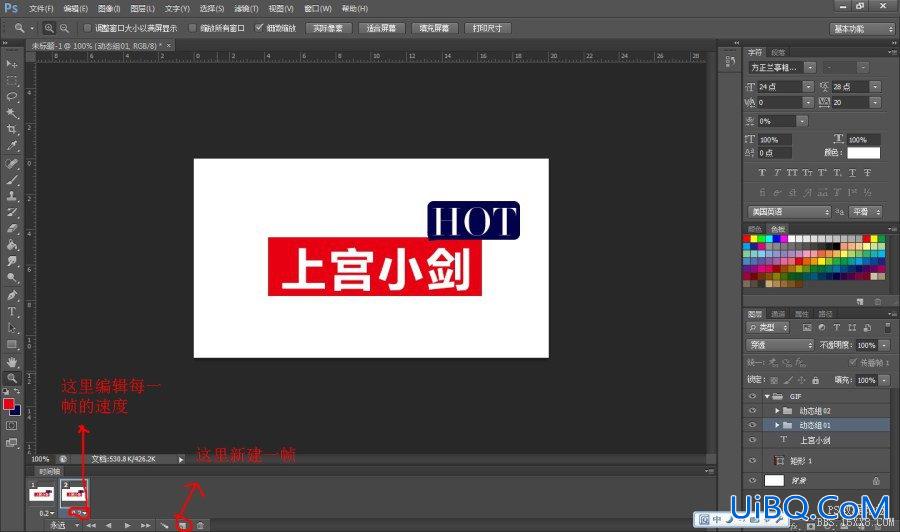Image resolution: width=900 pixels, height=532 pixels.
Task: Click the 填充屏幕 button
Action: click(434, 28)
